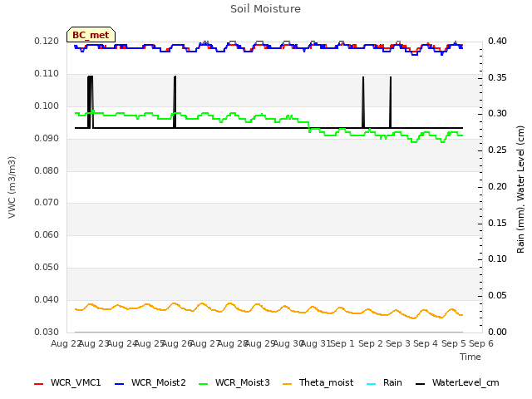This screenshot has height=399, width=532.
Task: Click the 0.070 left axis tick label
Action: 47,203
